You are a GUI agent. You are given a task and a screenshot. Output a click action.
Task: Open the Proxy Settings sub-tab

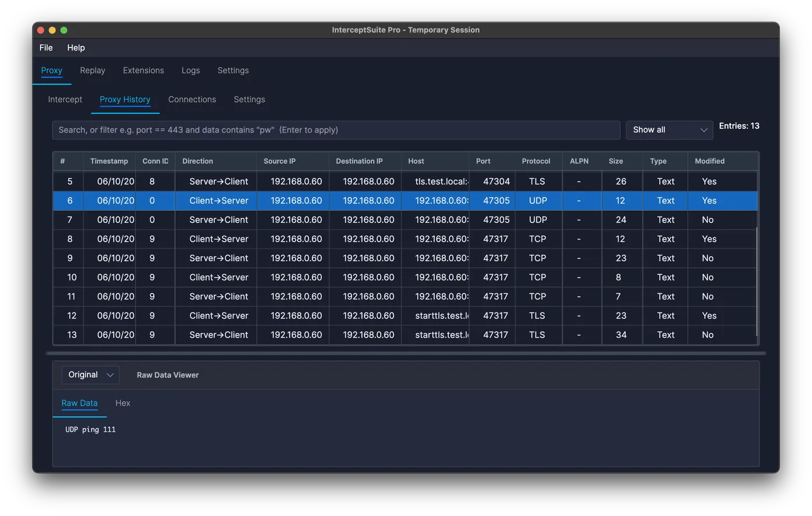(249, 99)
